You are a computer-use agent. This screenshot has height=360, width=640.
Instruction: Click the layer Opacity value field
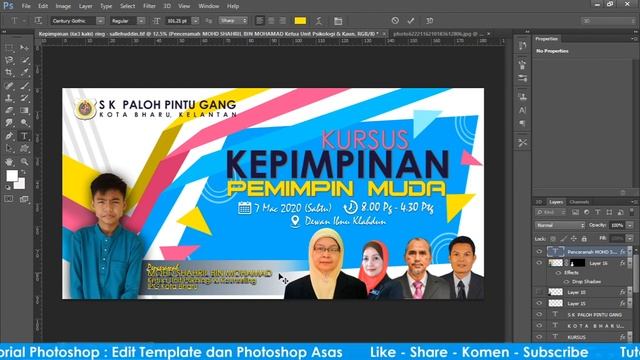[x=617, y=225]
